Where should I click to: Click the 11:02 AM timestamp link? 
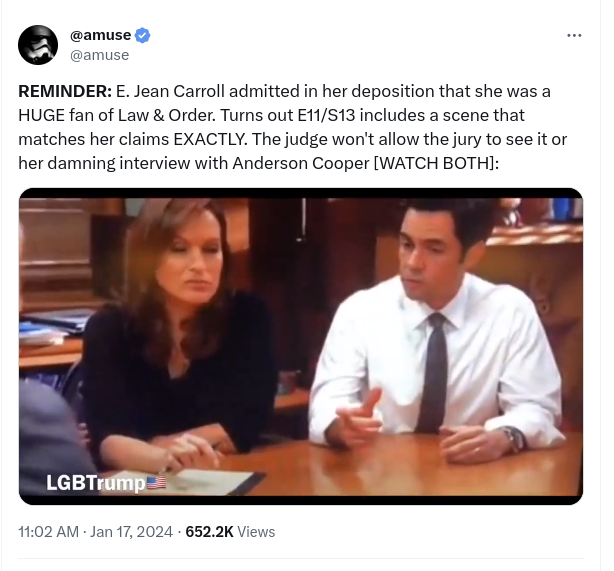click(49, 532)
